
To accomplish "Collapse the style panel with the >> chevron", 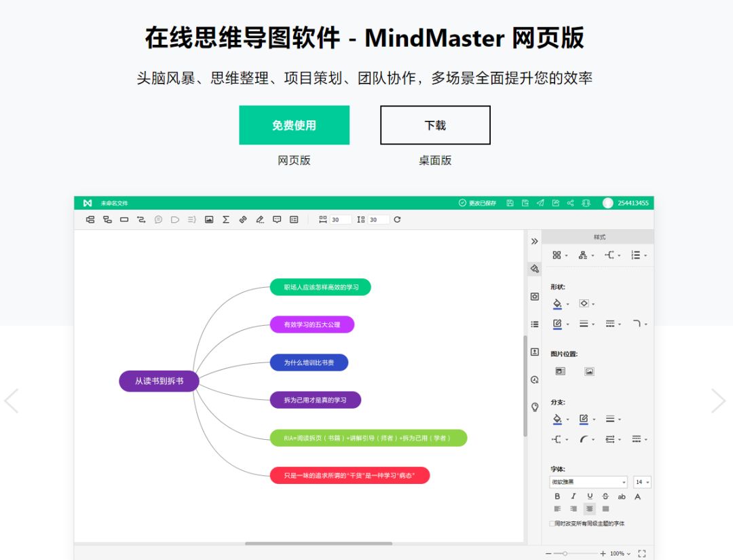I will click(534, 241).
